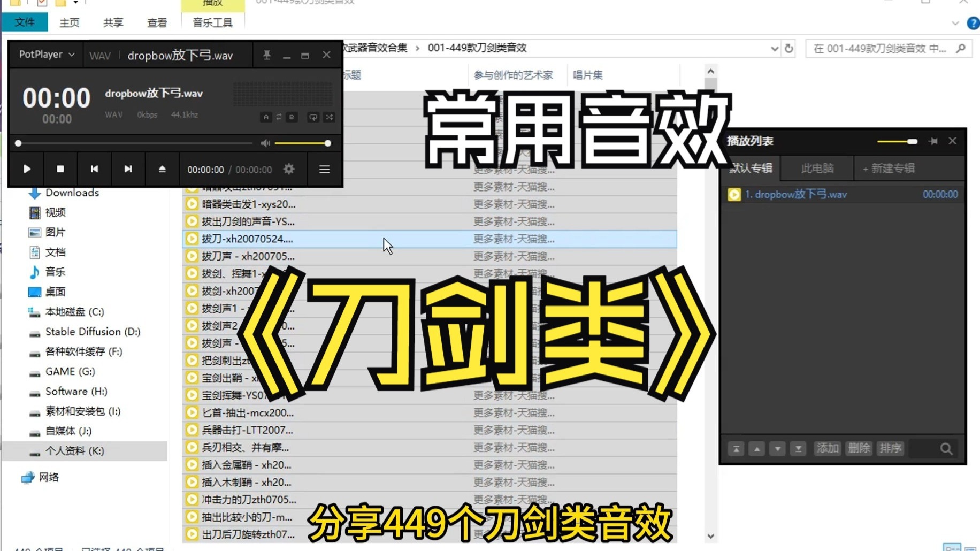Open the 主页 ribbon tab
This screenshot has height=551, width=980.
click(70, 22)
